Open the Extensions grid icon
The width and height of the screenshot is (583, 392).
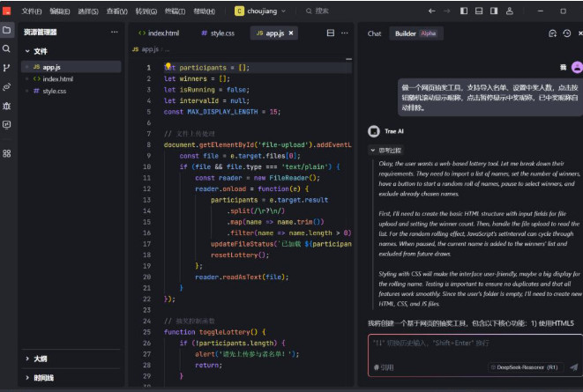tap(7, 153)
